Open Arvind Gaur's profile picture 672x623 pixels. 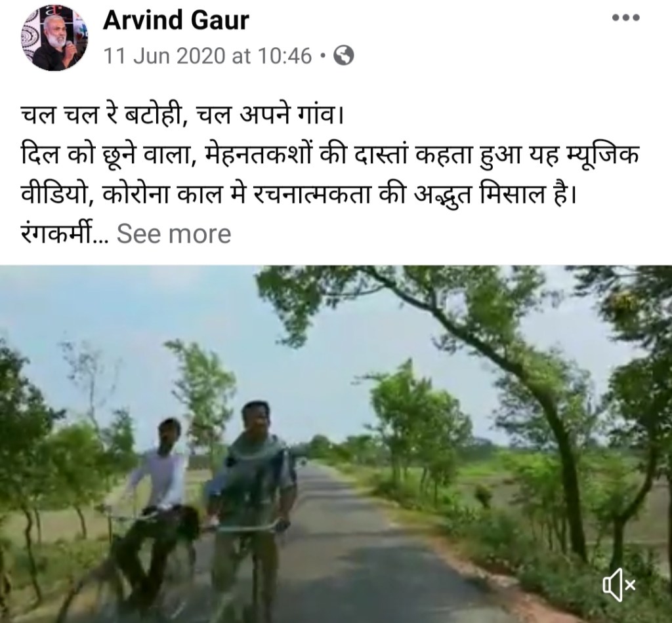coord(54,37)
